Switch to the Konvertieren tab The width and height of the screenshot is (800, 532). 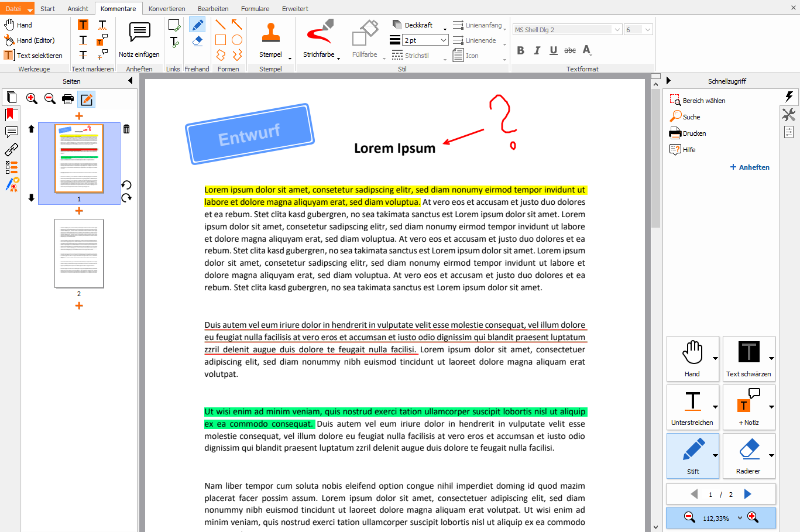point(167,9)
